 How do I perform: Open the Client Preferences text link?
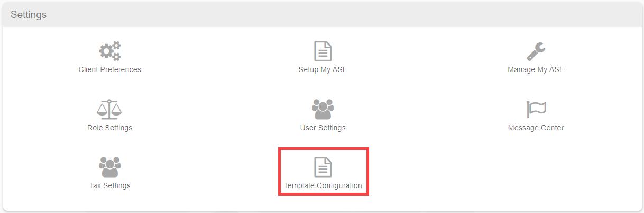click(x=110, y=69)
